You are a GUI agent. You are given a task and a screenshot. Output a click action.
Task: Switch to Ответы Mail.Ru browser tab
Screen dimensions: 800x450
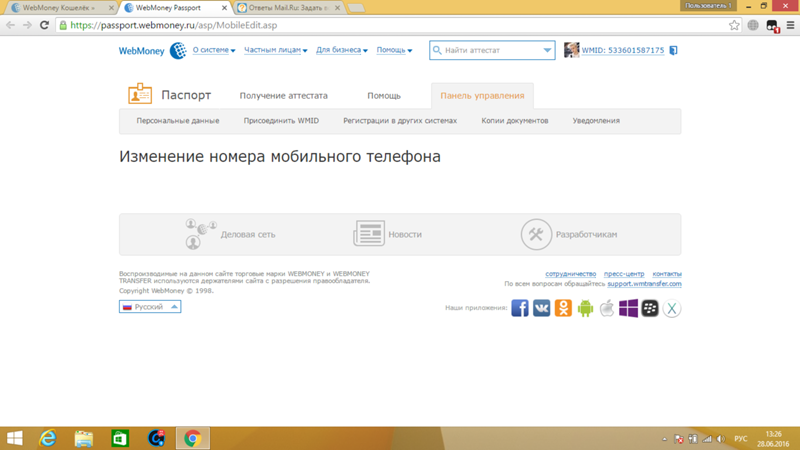(x=289, y=8)
